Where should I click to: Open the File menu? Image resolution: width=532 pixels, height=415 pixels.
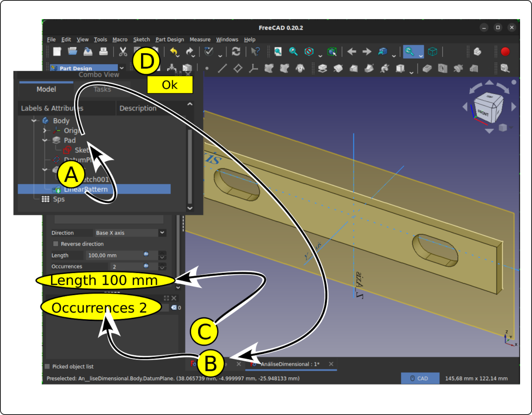tap(51, 40)
